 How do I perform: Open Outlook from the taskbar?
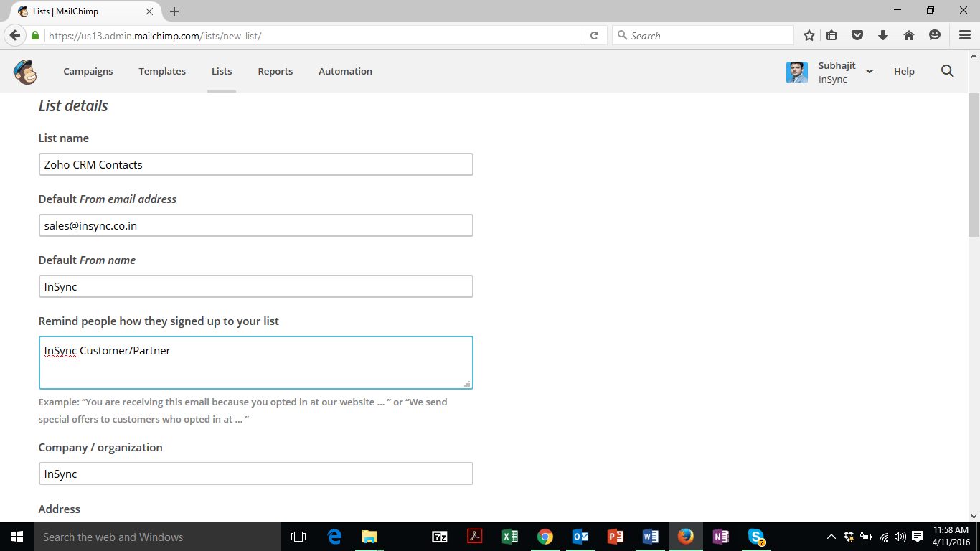point(580,537)
